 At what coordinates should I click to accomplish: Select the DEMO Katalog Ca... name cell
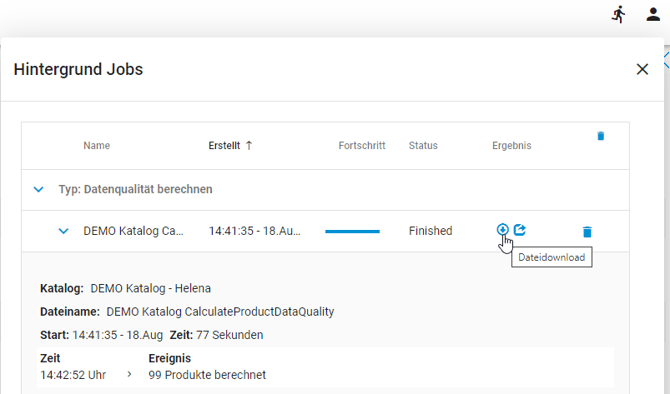click(133, 231)
